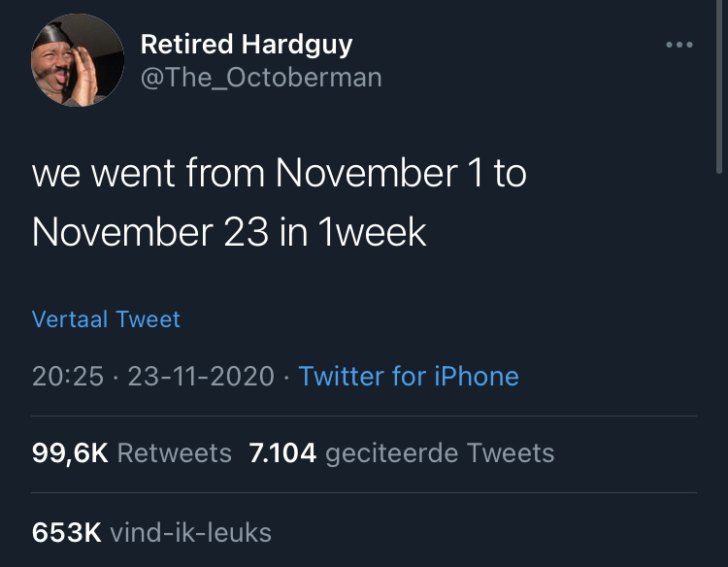This screenshot has width=728, height=567.
Task: Open the Retweets label beside 99,6K
Action: (x=174, y=452)
